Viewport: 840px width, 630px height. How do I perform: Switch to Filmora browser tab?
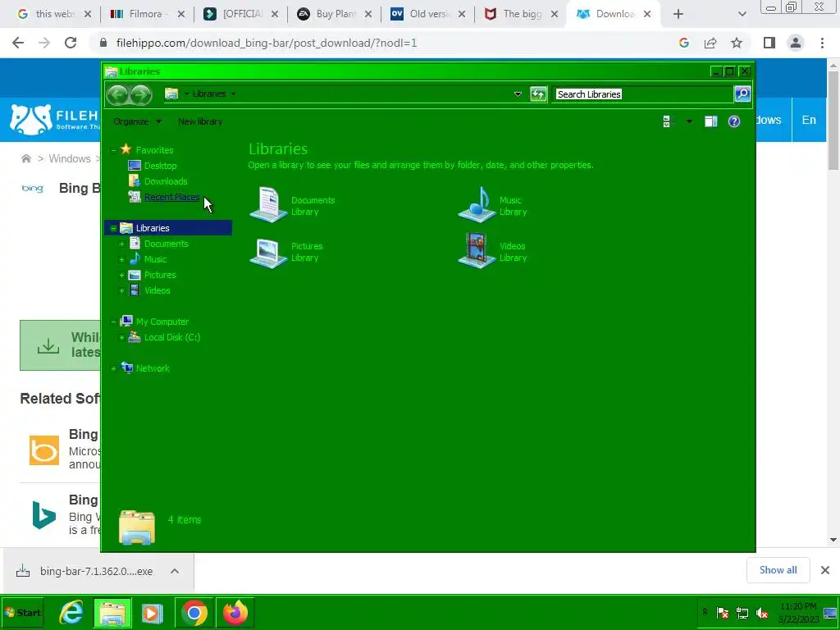point(147,14)
